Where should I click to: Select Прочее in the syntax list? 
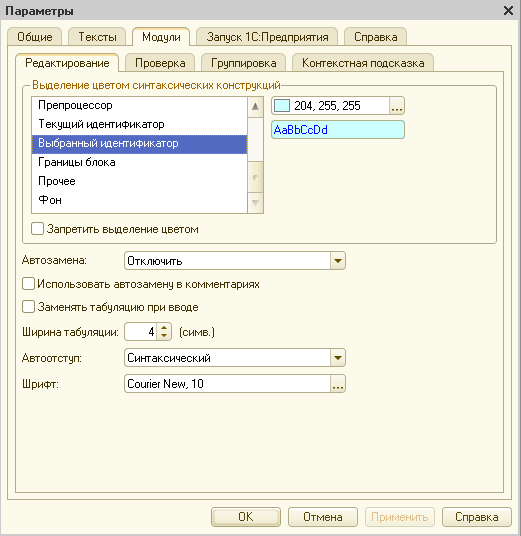139,181
